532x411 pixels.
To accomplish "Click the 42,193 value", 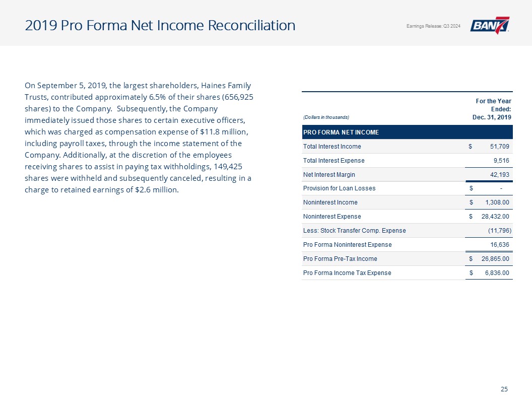I will [x=499, y=174].
